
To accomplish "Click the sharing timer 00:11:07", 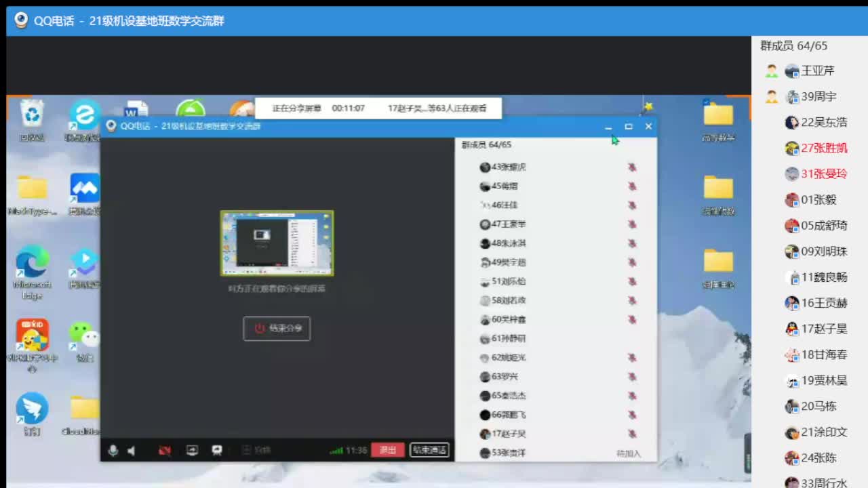I will tap(349, 108).
